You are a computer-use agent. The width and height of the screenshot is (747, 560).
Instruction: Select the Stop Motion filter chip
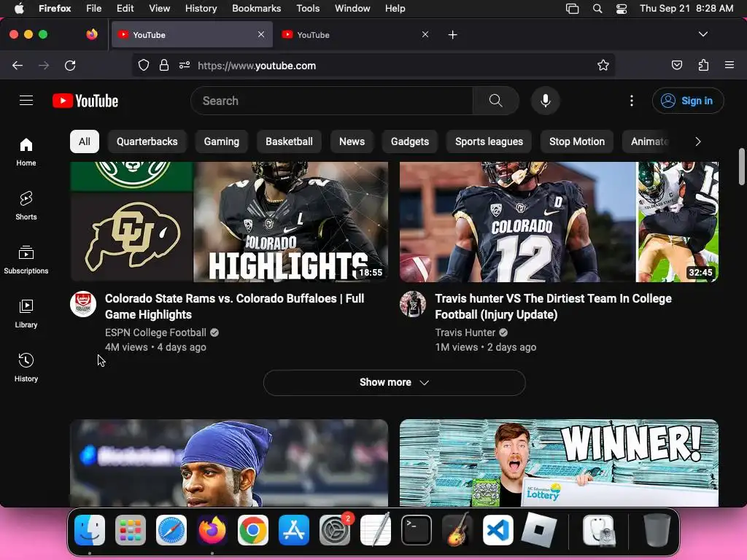[577, 141]
